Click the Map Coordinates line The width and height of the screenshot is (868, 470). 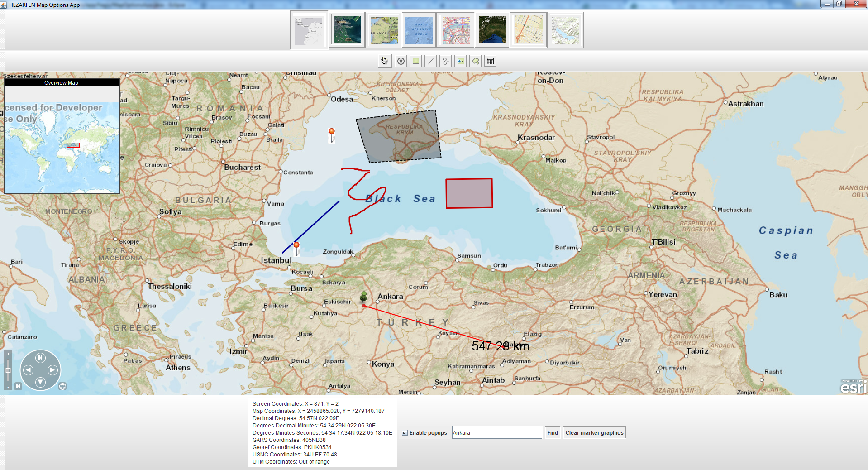click(319, 411)
